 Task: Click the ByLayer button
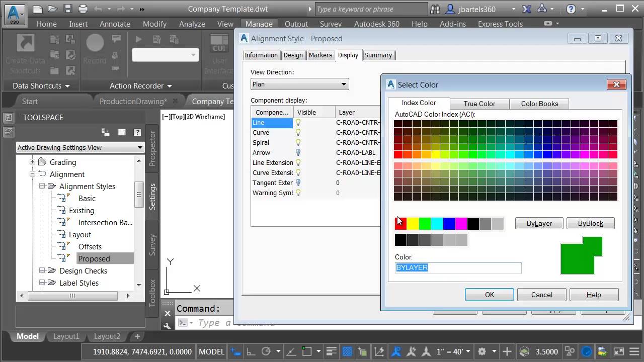539,223
